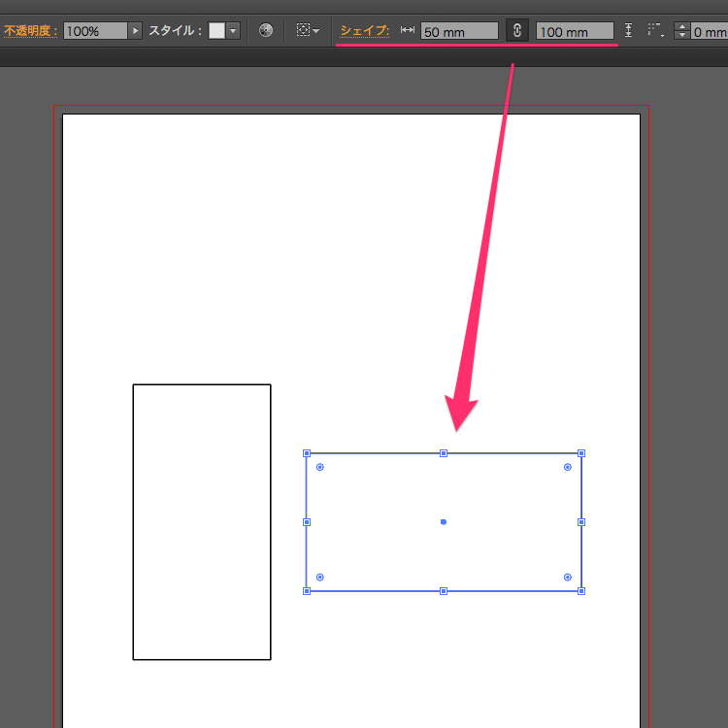Image resolution: width=728 pixels, height=728 pixels.
Task: Open the opacity slider arrow next to 100%
Action: pyautogui.click(x=135, y=31)
